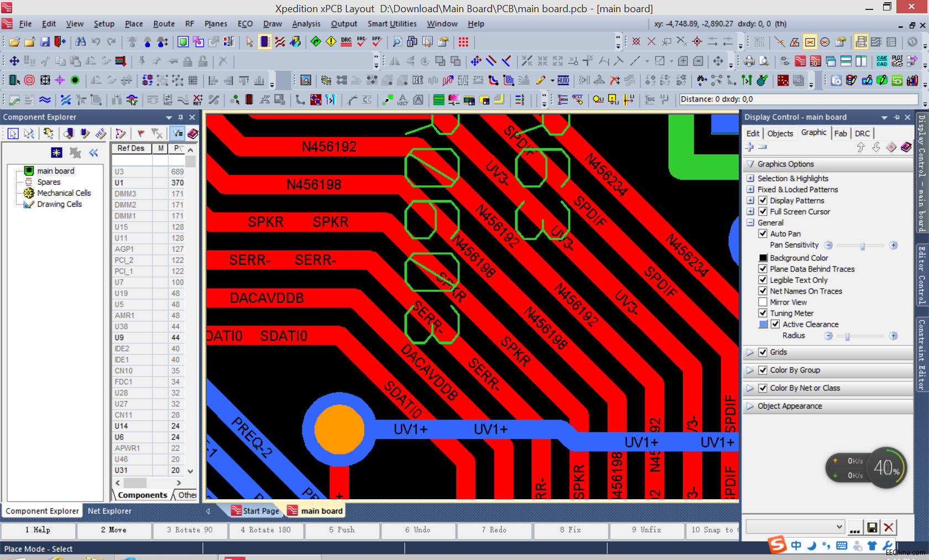This screenshot has width=929, height=560.
Task: Switch to the Objects tab
Action: click(780, 133)
